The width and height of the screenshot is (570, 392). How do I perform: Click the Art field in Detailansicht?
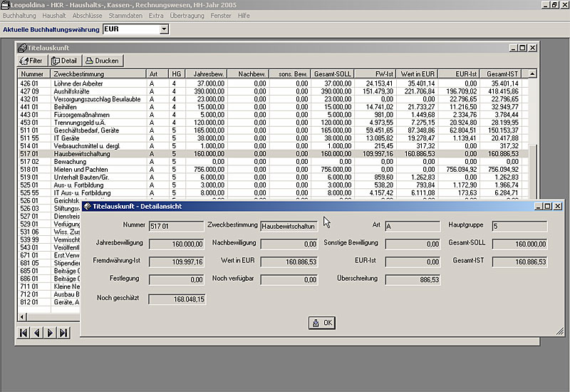coord(413,226)
